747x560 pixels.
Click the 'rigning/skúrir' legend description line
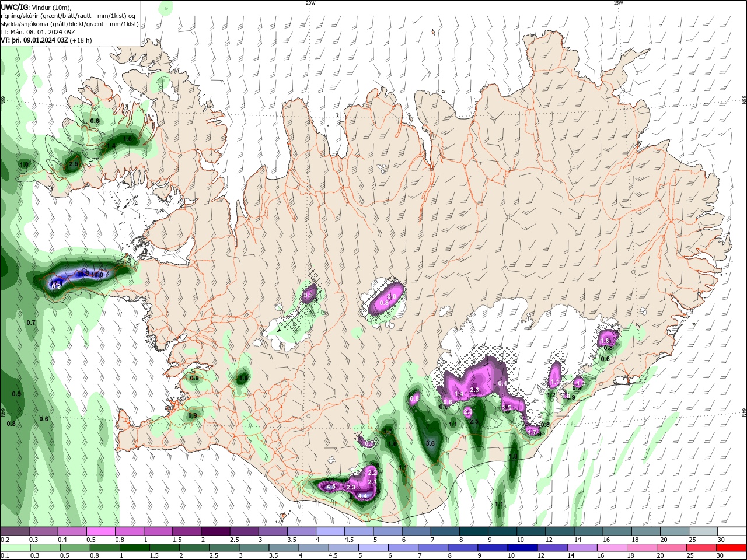(x=68, y=15)
